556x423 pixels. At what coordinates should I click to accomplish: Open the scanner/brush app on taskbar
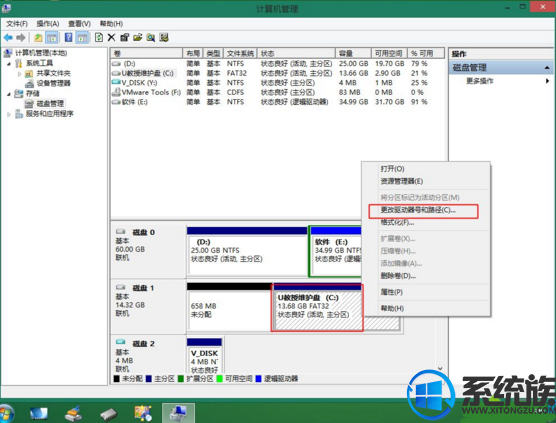coord(73,413)
